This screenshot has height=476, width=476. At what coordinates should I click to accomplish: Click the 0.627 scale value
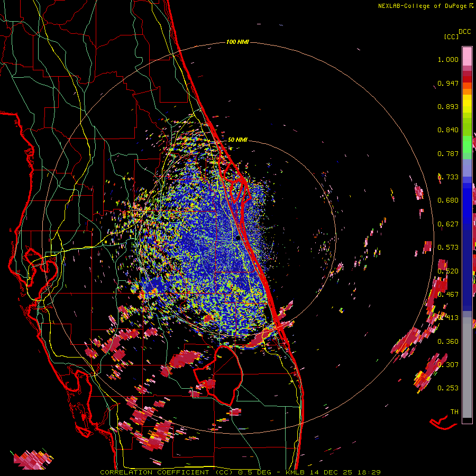tap(448, 224)
